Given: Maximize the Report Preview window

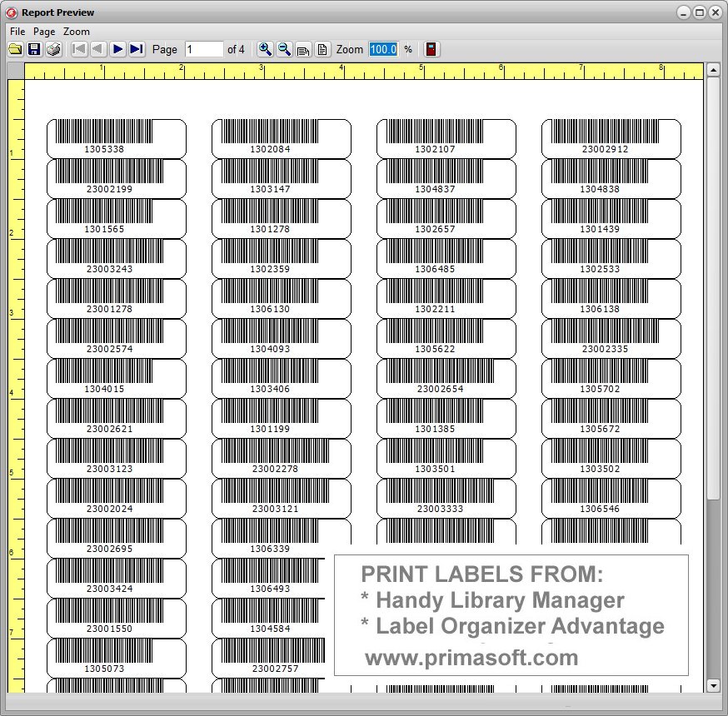Looking at the screenshot, I should (x=699, y=12).
